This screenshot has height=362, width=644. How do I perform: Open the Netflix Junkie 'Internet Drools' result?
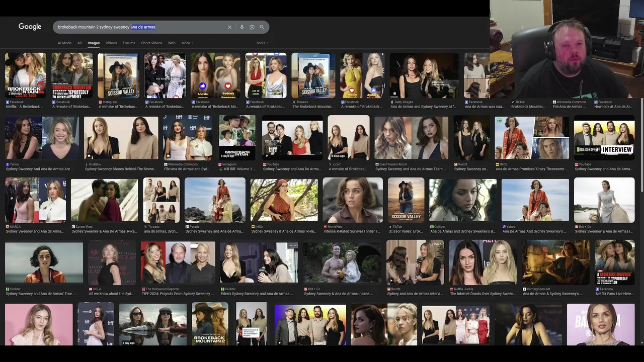pyautogui.click(x=483, y=262)
